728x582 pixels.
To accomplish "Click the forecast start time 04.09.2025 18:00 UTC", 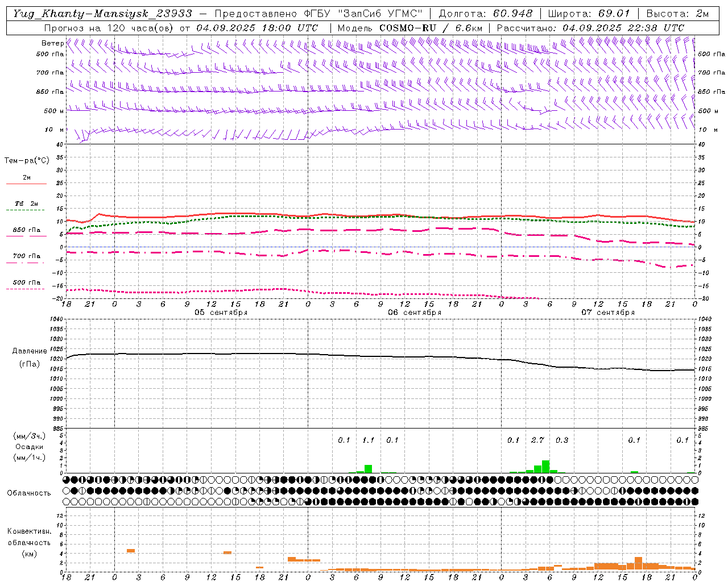I will coord(257,28).
